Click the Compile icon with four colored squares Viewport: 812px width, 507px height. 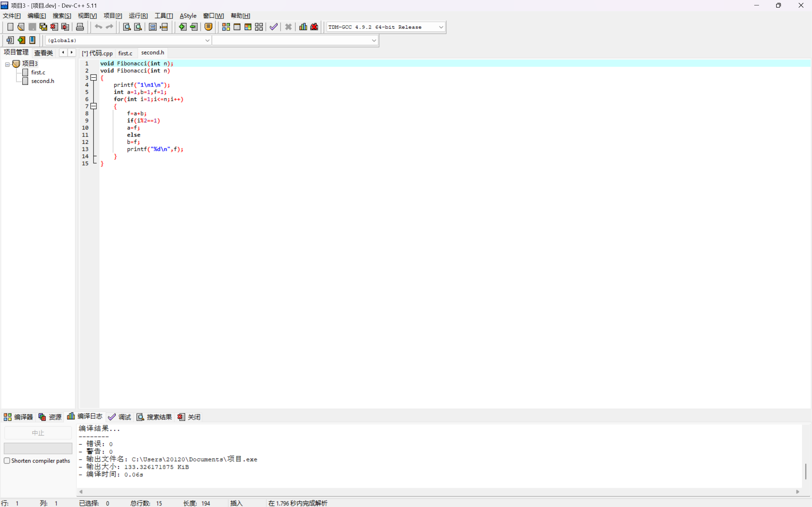pyautogui.click(x=226, y=27)
